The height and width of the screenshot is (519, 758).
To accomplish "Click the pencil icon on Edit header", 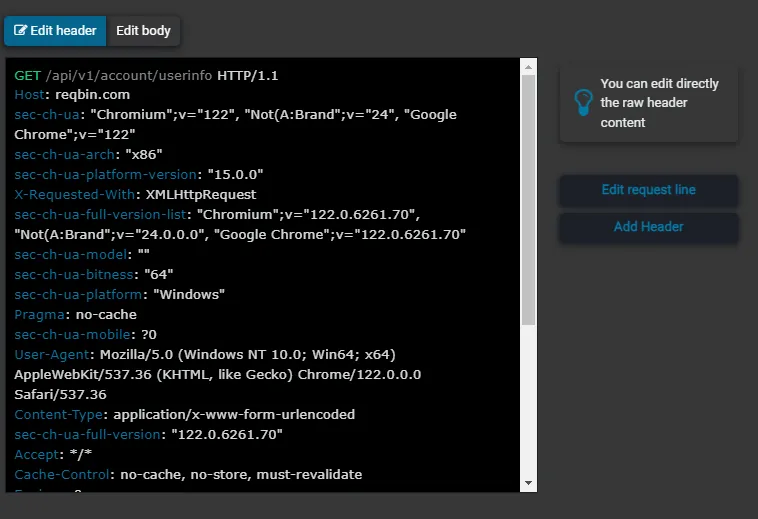I will 20,30.
